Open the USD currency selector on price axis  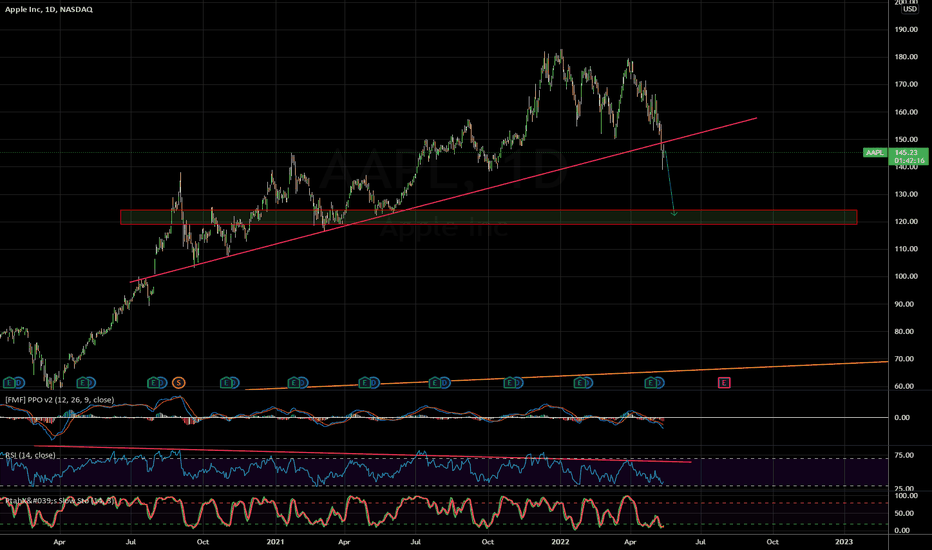coord(910,9)
